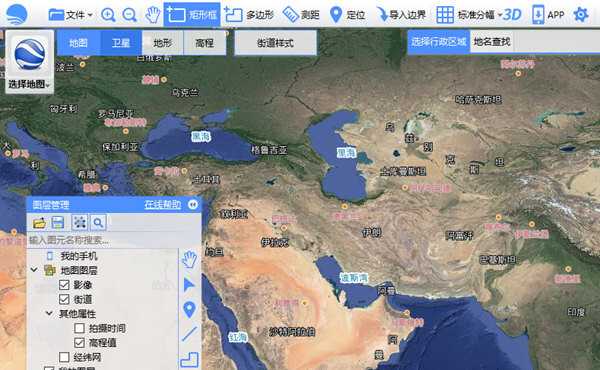Collapse the 地图图层 tree node
The image size is (600, 370).
click(x=34, y=270)
